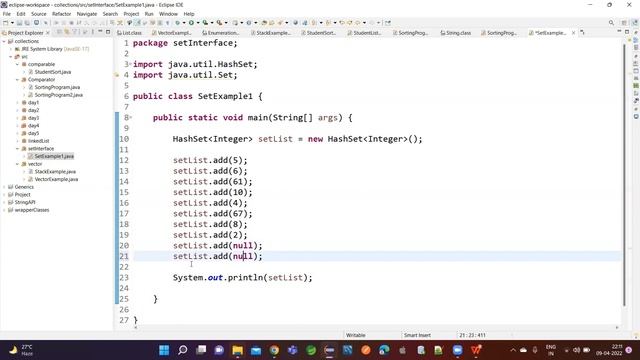This screenshot has width=640, height=360.
Task: Expand JRE System Library node
Action: click(x=11, y=49)
